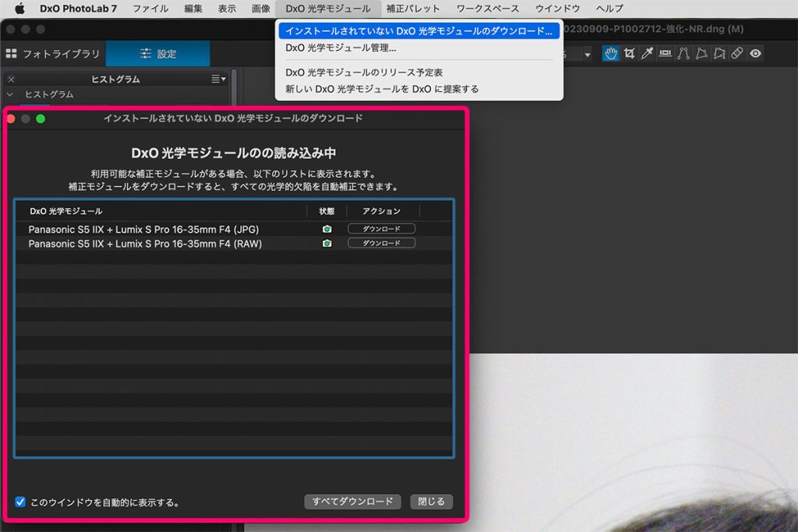Click the すべてダウンロード button
The width and height of the screenshot is (798, 532).
pos(352,502)
